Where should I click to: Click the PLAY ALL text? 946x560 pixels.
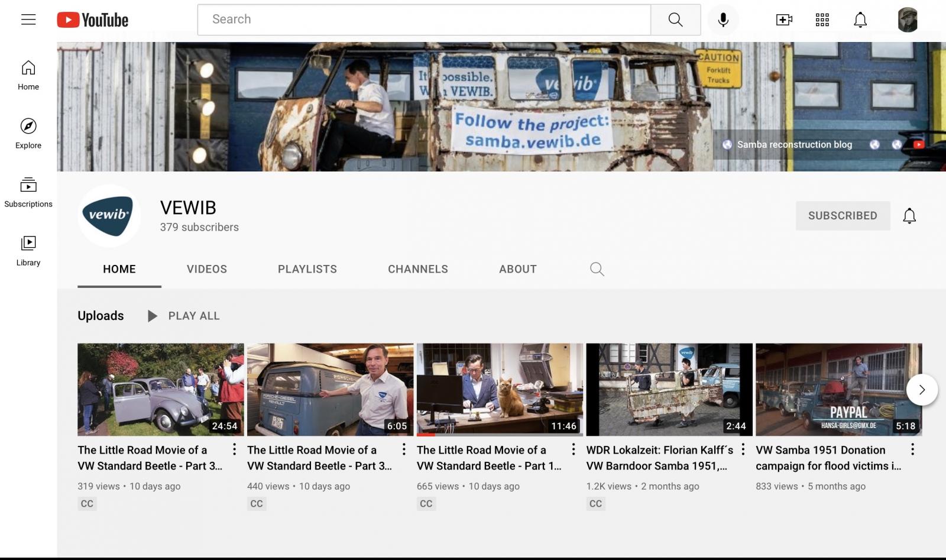pos(194,316)
